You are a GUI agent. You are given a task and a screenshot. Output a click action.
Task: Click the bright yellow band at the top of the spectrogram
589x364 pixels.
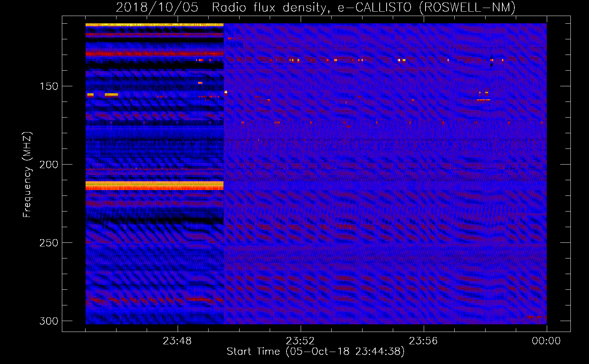click(x=154, y=25)
